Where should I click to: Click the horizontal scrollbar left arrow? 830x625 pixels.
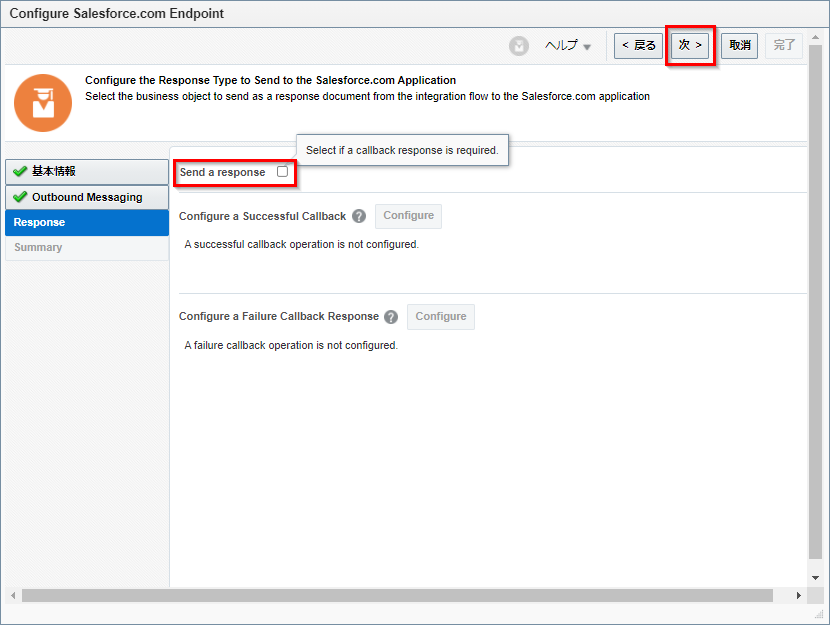tap(13, 595)
